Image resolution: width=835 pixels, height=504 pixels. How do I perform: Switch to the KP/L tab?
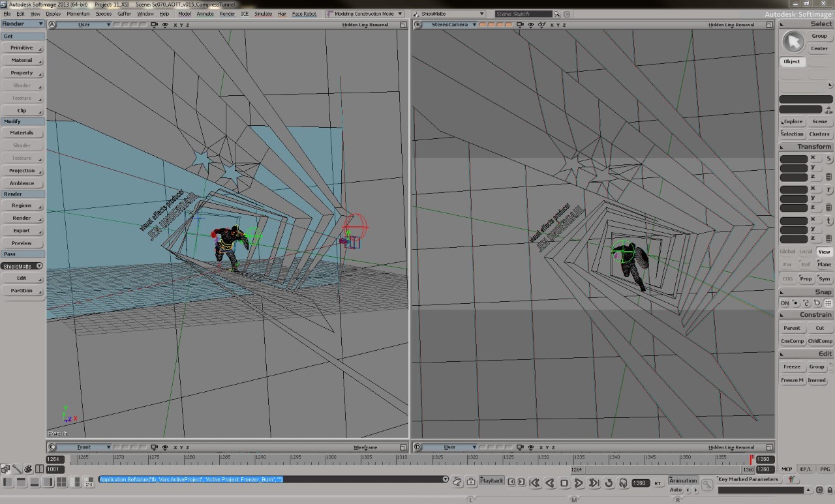point(806,469)
